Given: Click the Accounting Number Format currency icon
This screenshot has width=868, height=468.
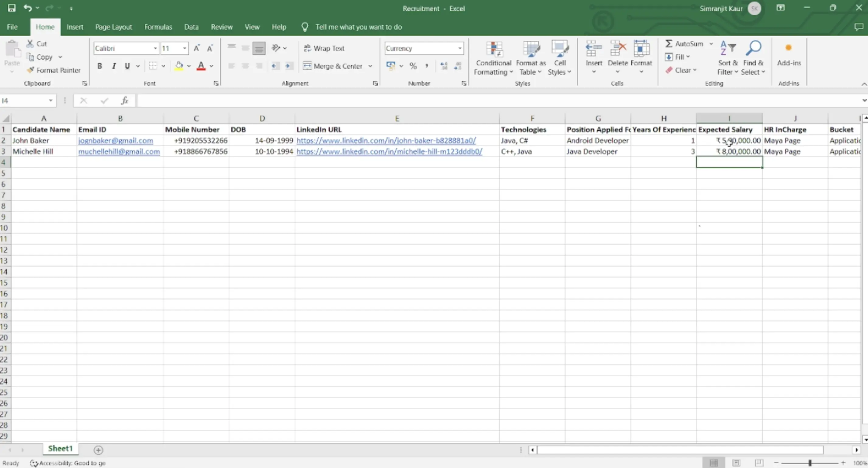Looking at the screenshot, I should click(x=391, y=66).
